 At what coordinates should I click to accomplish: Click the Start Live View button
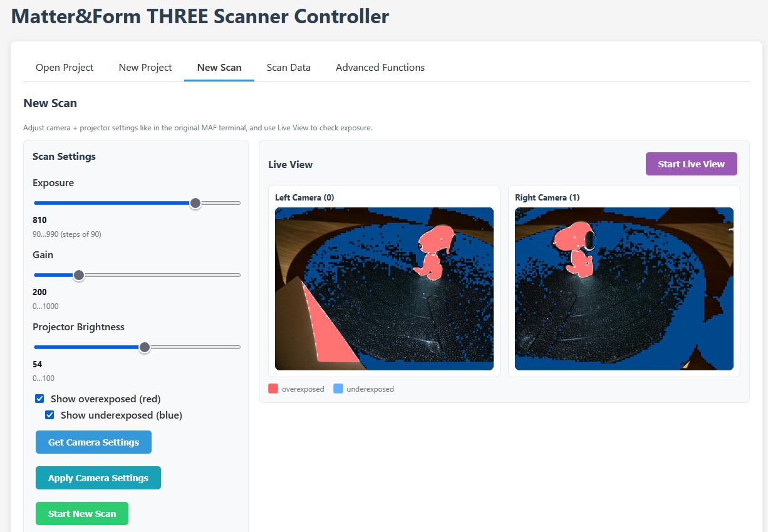click(x=691, y=164)
